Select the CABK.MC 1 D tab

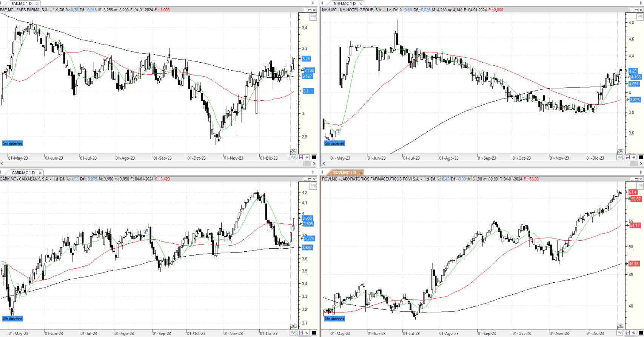coord(23,172)
